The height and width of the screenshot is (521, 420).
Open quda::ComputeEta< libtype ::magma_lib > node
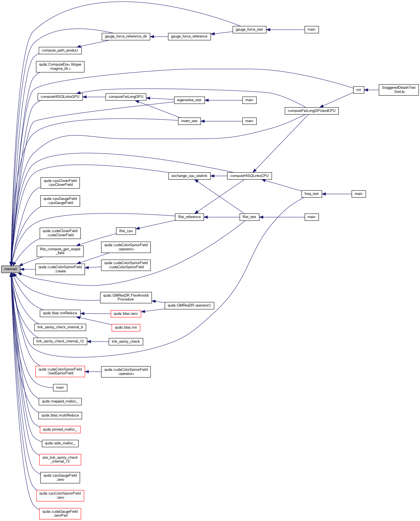[60, 67]
